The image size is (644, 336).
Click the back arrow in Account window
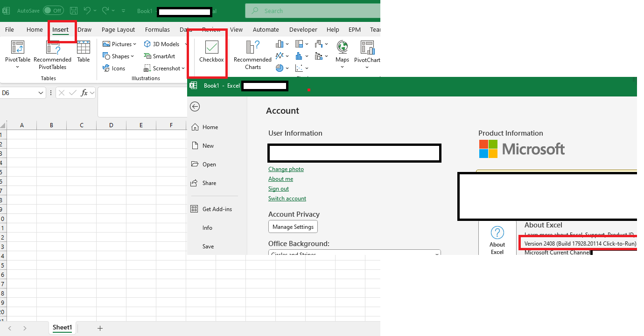[195, 107]
